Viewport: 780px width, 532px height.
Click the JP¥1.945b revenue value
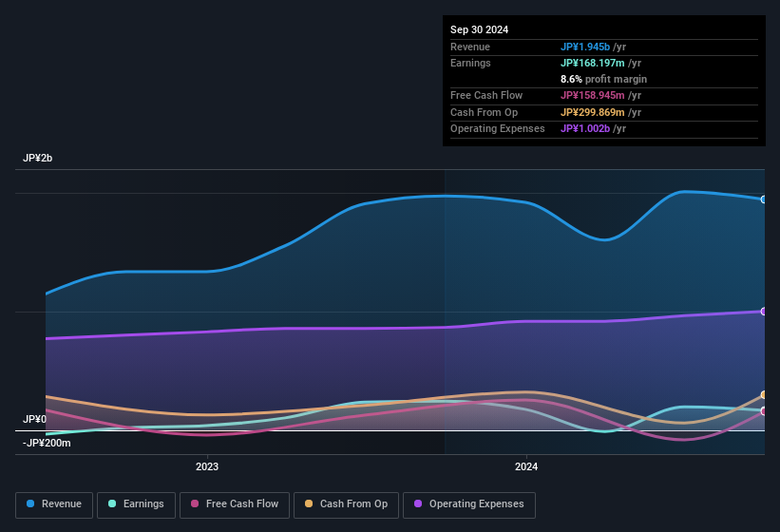pos(585,47)
